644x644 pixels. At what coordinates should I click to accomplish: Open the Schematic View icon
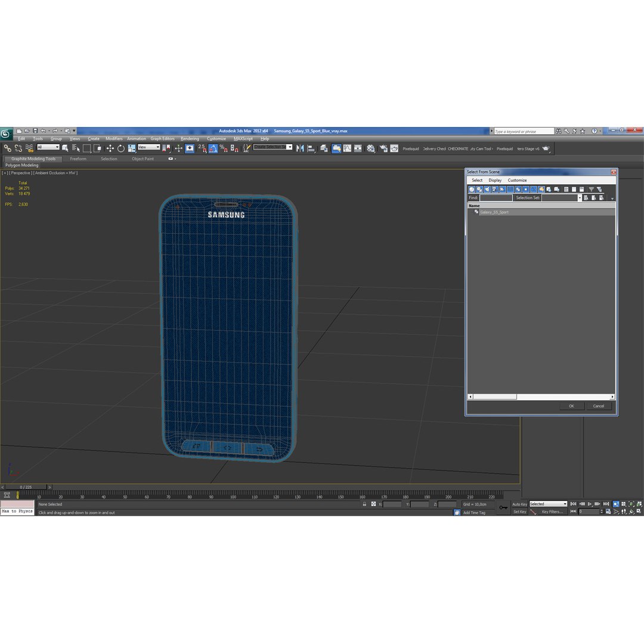[358, 148]
